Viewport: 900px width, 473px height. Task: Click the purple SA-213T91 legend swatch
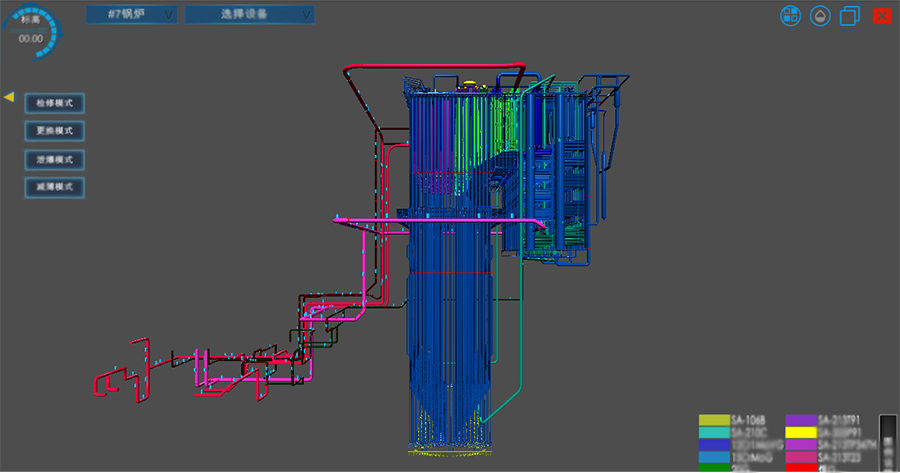point(801,420)
